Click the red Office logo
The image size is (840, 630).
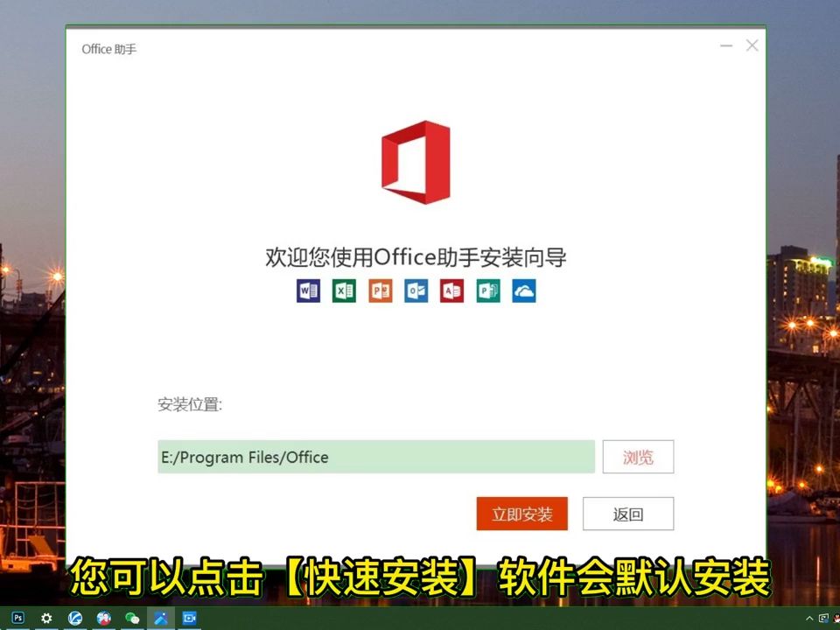(x=416, y=163)
